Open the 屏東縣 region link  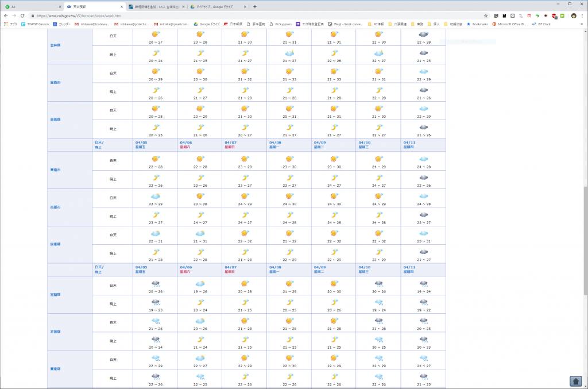(x=56, y=244)
